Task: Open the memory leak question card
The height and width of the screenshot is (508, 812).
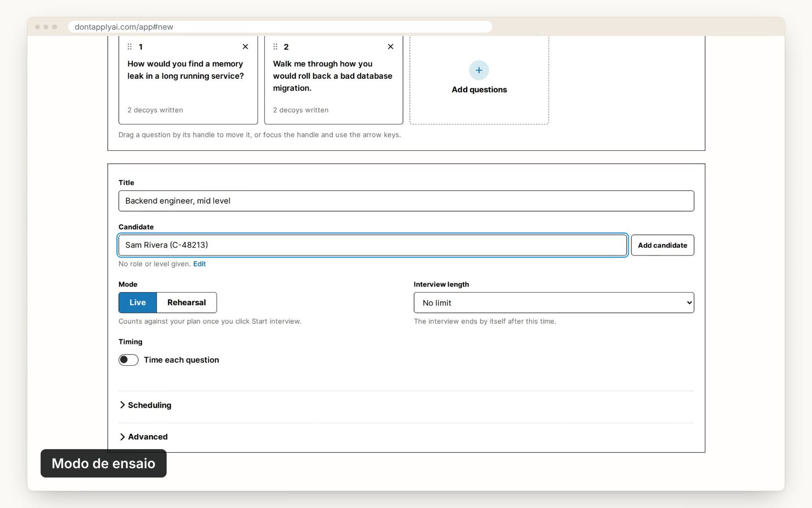Action: [x=188, y=80]
